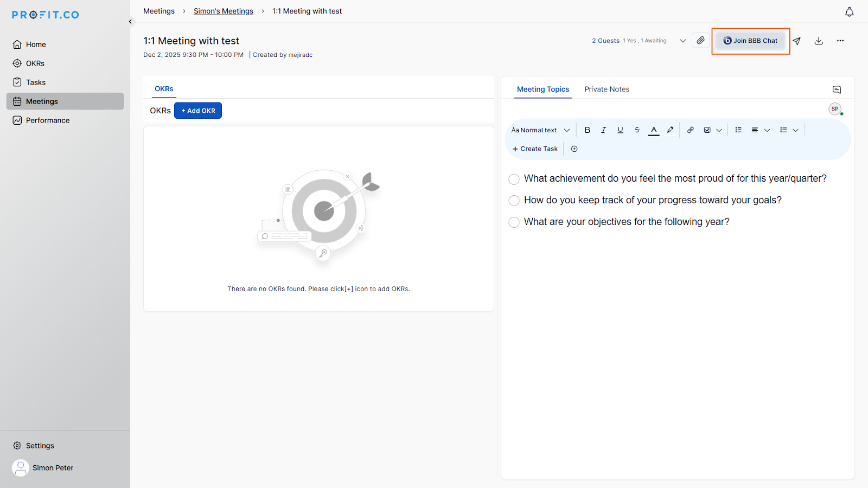Apply underline formatting
The image size is (868, 488).
click(620, 130)
